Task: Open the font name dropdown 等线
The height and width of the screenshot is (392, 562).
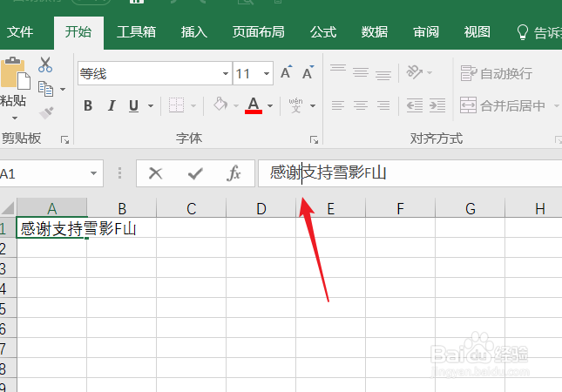Action: pos(226,73)
